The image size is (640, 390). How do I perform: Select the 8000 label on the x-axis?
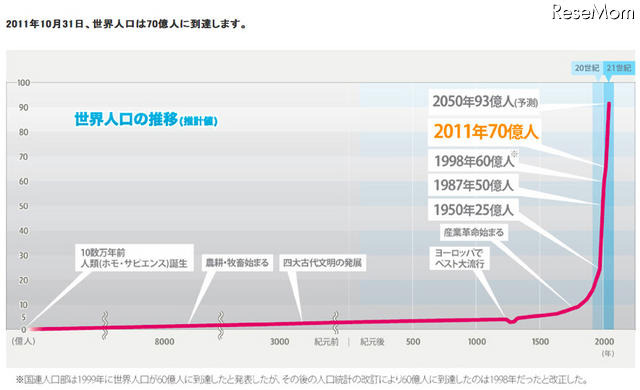(x=164, y=341)
